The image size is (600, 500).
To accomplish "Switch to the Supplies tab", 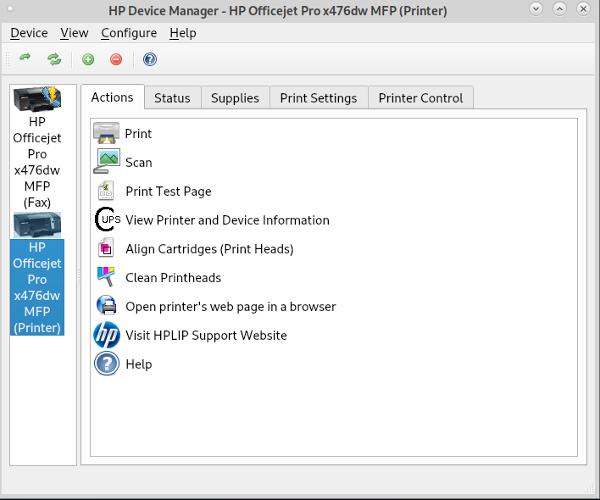I will 235,98.
